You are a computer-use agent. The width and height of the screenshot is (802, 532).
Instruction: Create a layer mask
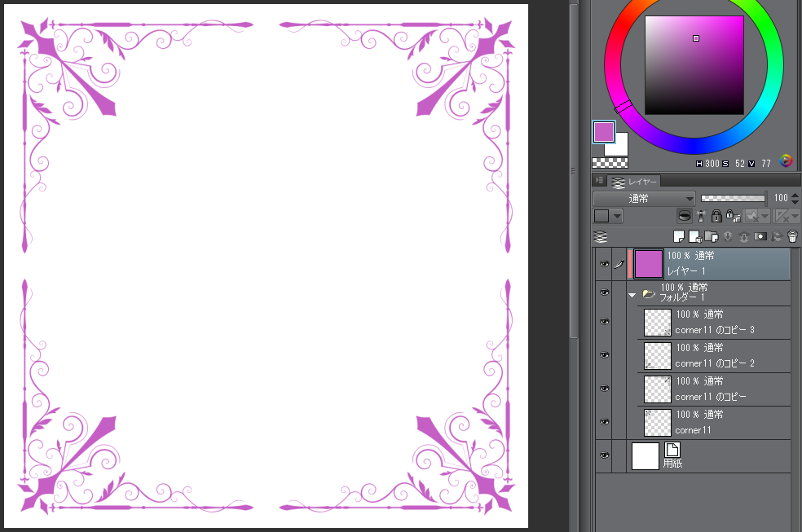tap(760, 236)
